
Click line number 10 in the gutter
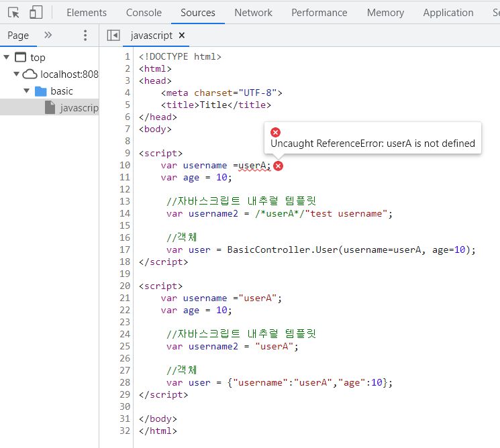point(125,166)
